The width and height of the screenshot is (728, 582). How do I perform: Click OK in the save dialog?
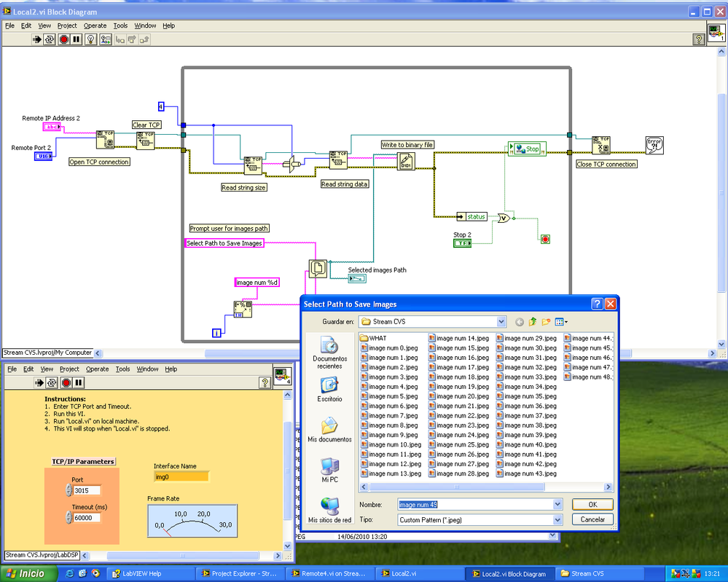[x=592, y=504]
